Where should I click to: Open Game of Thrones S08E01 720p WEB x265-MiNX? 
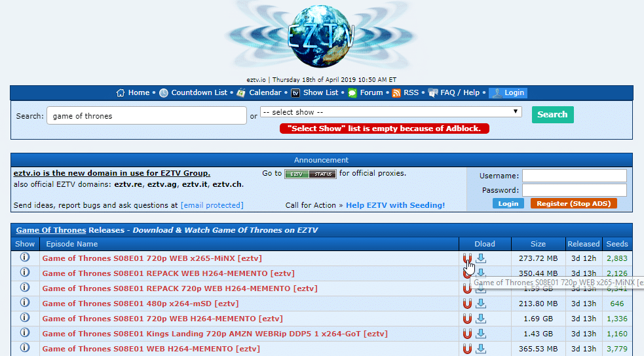pos(152,258)
